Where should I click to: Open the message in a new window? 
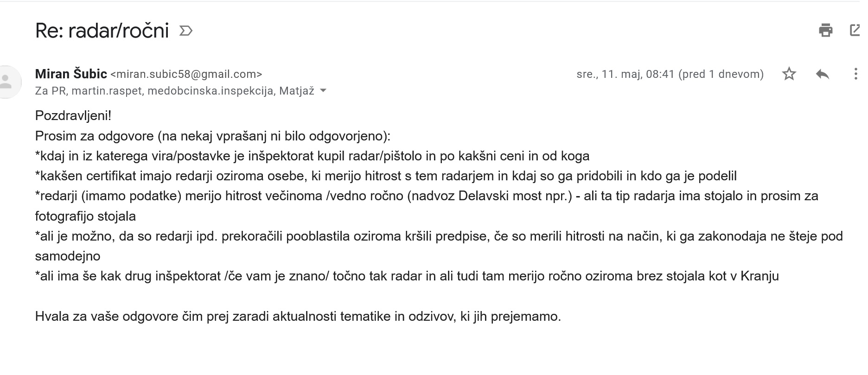(855, 31)
